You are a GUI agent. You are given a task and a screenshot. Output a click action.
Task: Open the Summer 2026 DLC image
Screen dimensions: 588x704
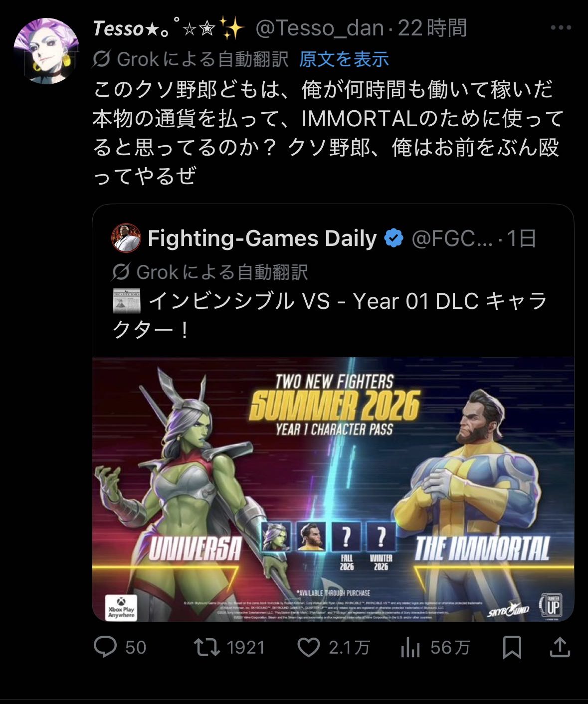tap(333, 489)
